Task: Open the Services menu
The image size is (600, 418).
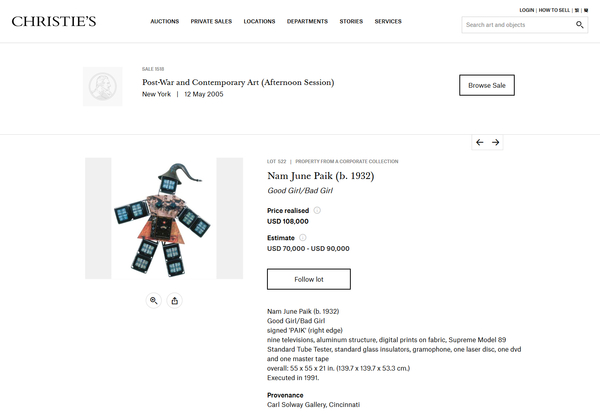Action: (x=388, y=21)
